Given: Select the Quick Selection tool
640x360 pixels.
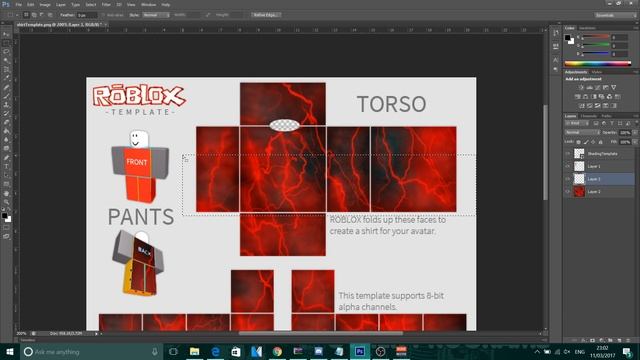Looking at the screenshot, I should 6,61.
